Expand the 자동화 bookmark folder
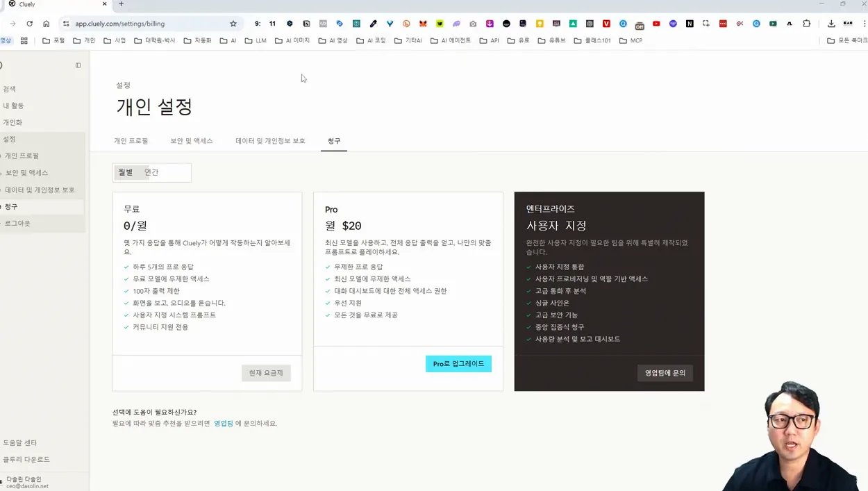Viewport: 868px width, 491px height. pos(197,41)
